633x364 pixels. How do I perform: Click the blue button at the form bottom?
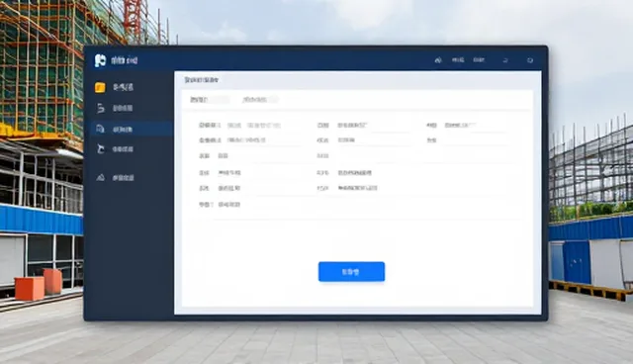[x=351, y=272]
